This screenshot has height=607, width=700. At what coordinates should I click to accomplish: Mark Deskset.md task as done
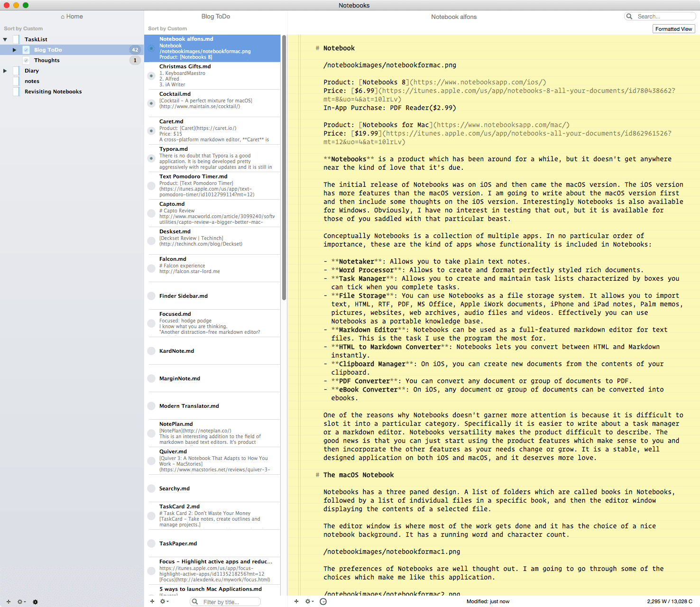[151, 241]
